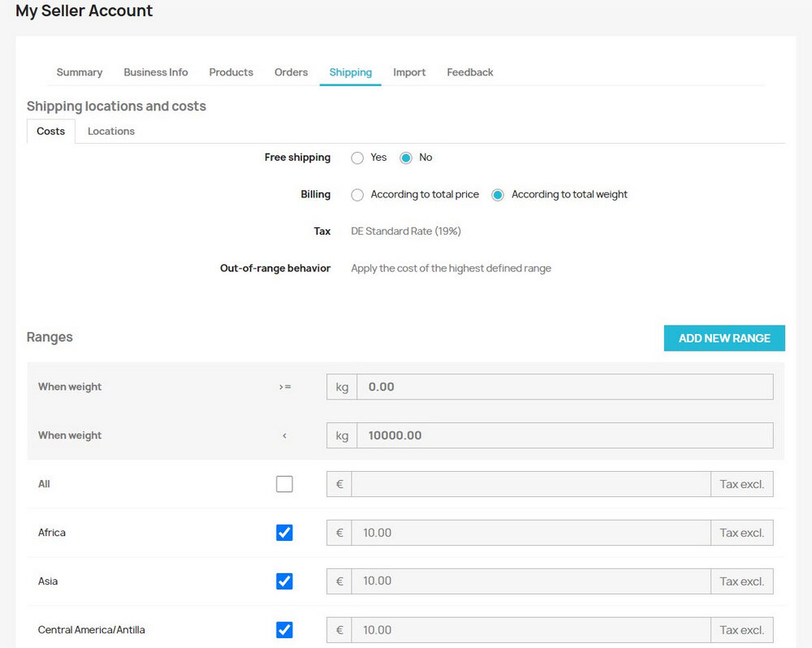Click the 'My Seller Account' title
Screen dimensions: 812x648
pyautogui.click(x=84, y=11)
